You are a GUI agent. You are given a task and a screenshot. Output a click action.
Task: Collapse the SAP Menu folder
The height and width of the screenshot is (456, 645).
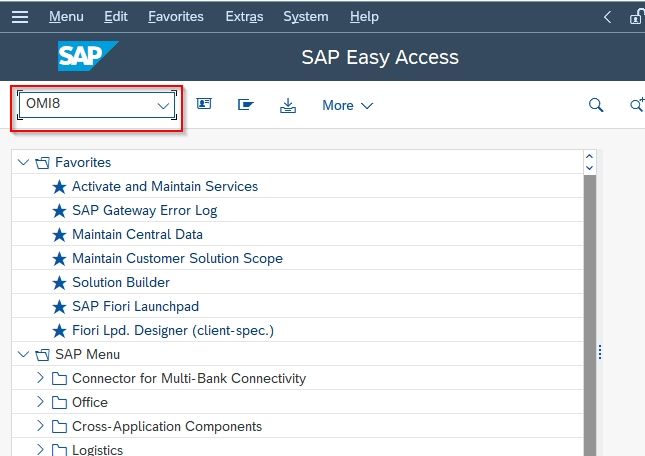[23, 354]
